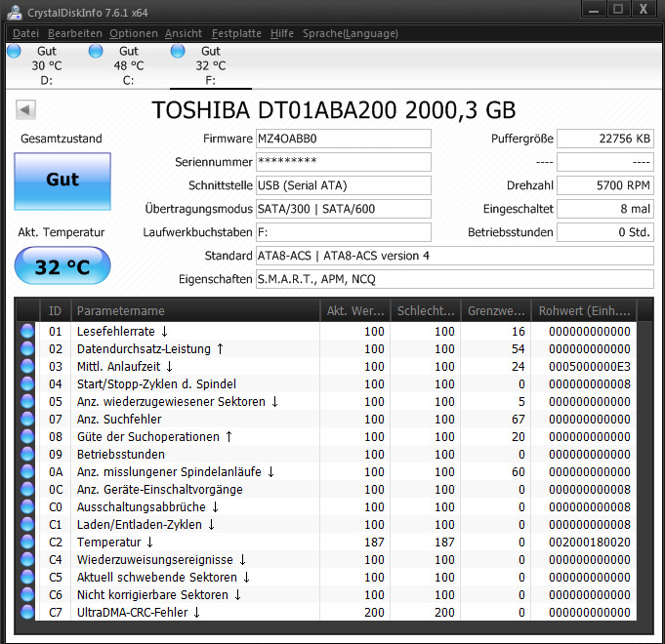
Task: Click threshold value 67 in Suchfehler row
Action: coord(519,419)
